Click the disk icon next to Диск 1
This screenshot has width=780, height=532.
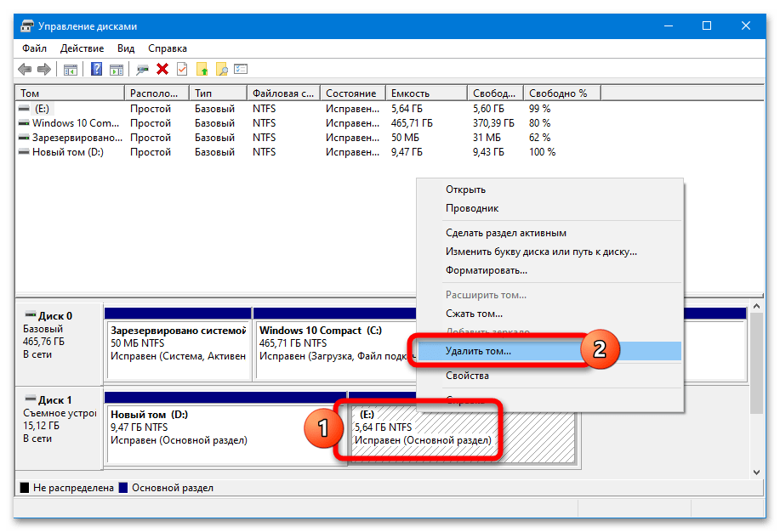point(31,399)
